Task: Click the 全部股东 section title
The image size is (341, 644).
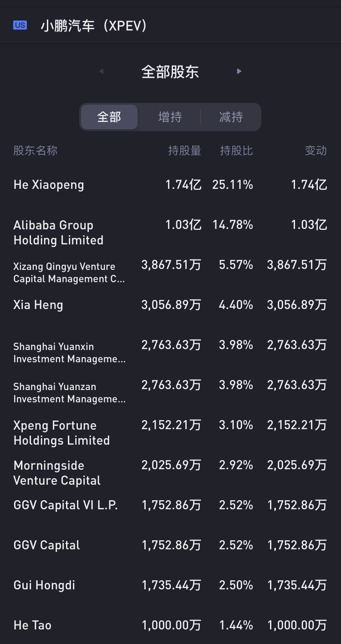Action: [x=170, y=72]
